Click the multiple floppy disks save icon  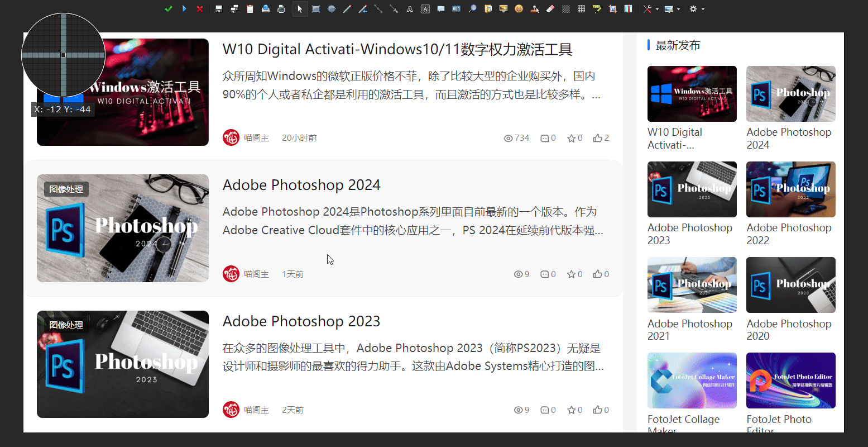point(234,9)
